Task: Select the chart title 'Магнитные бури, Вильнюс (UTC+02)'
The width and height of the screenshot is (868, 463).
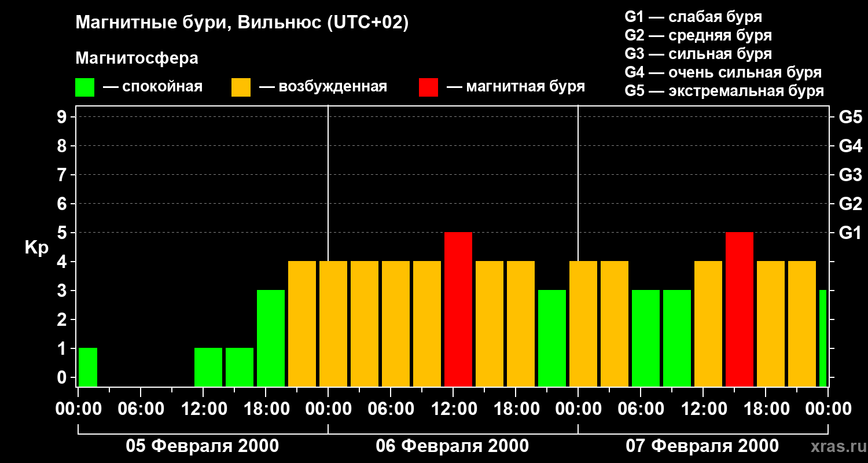Action: (x=242, y=23)
